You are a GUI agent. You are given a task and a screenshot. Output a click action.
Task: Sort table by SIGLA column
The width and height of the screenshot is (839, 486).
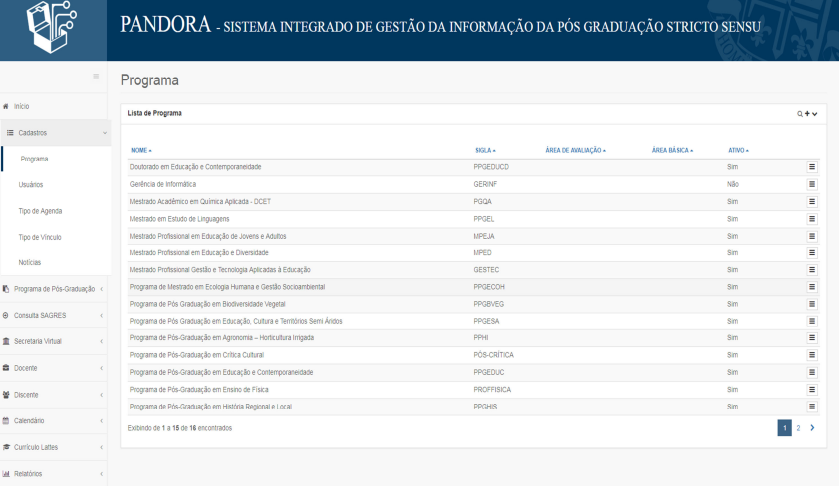tap(485, 150)
